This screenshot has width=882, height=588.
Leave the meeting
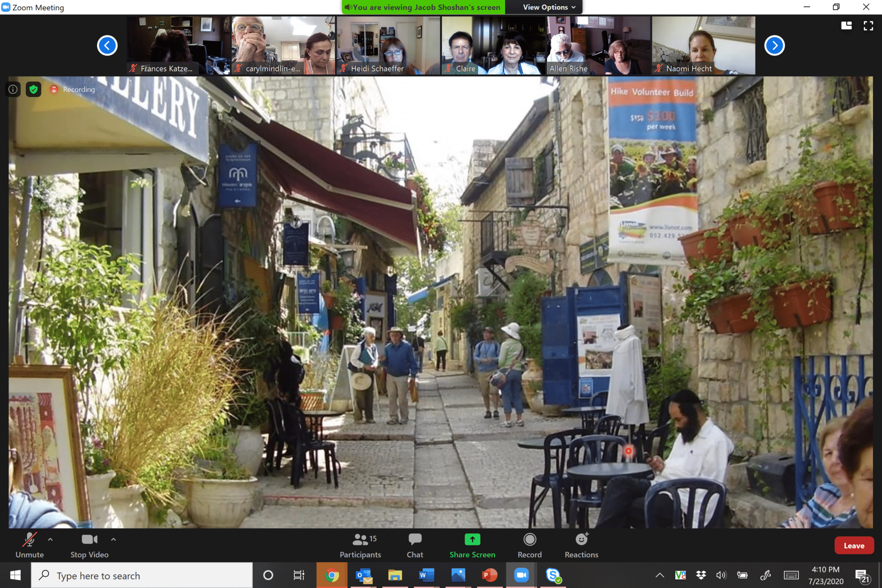coord(854,545)
